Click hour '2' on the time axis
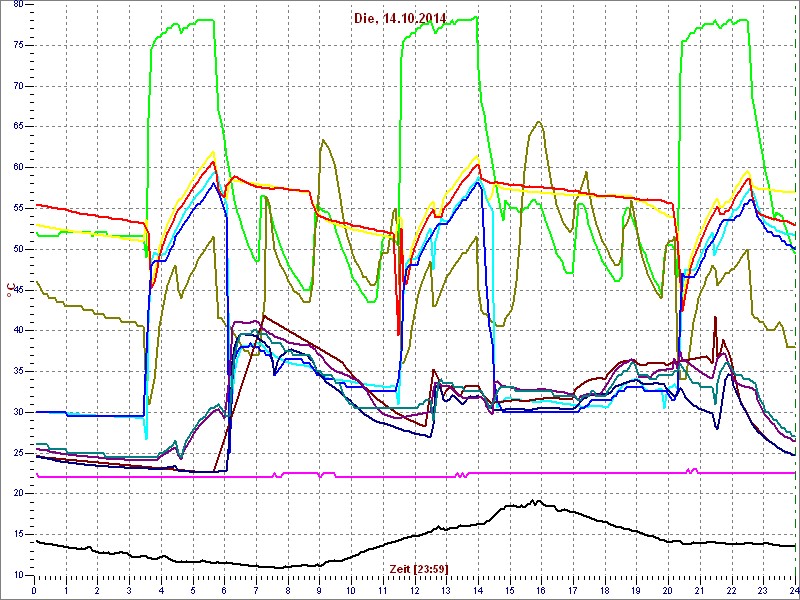The height and width of the screenshot is (600, 800). point(97,591)
